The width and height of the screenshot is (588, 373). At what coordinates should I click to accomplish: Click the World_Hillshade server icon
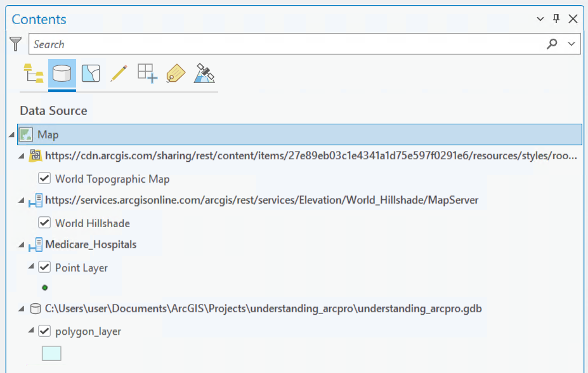point(36,200)
